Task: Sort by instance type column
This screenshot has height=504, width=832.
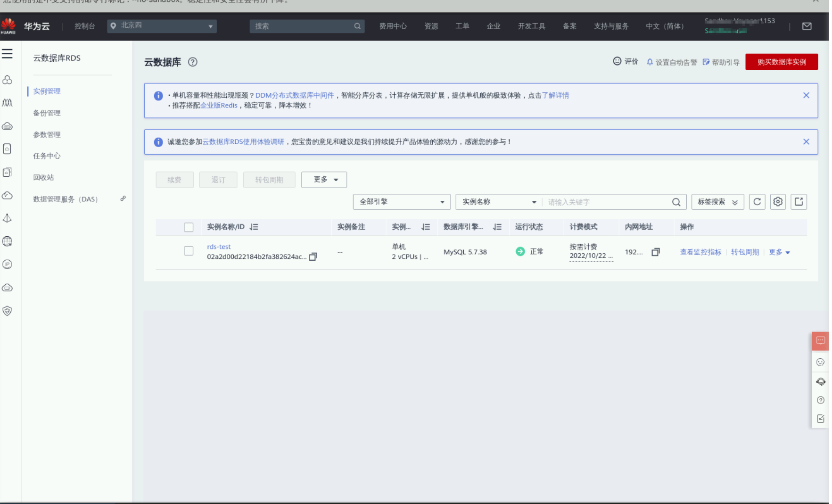Action: click(426, 227)
